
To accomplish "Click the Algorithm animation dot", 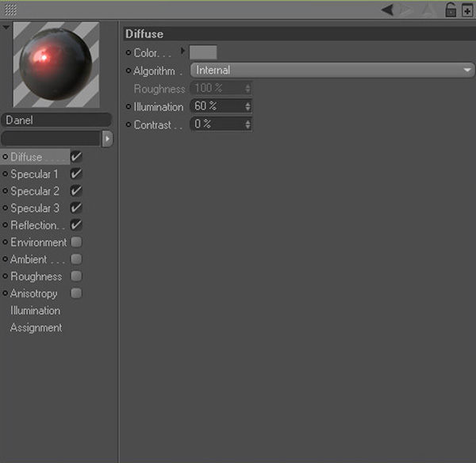I will click(129, 71).
